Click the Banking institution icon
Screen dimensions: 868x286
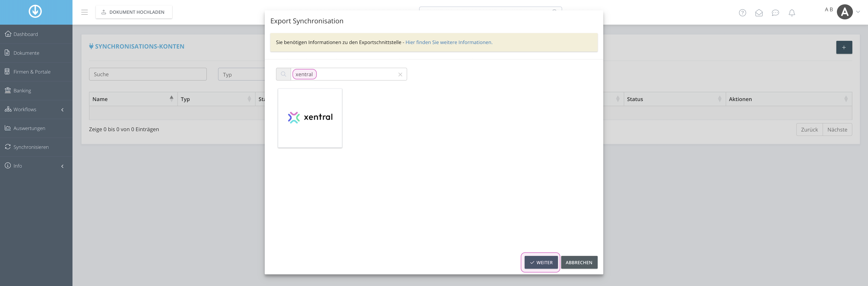click(x=8, y=90)
